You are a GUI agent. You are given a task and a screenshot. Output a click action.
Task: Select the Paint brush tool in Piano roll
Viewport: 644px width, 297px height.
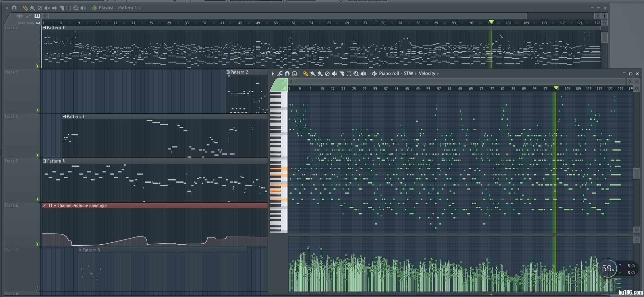tap(313, 74)
